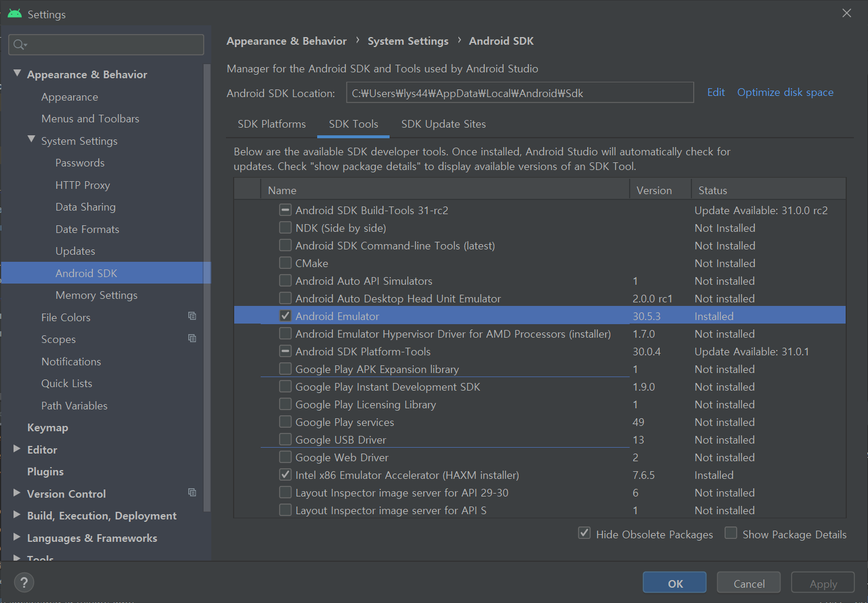This screenshot has width=868, height=603.
Task: Select Layout Inspector image server for API S
Action: tap(540, 510)
